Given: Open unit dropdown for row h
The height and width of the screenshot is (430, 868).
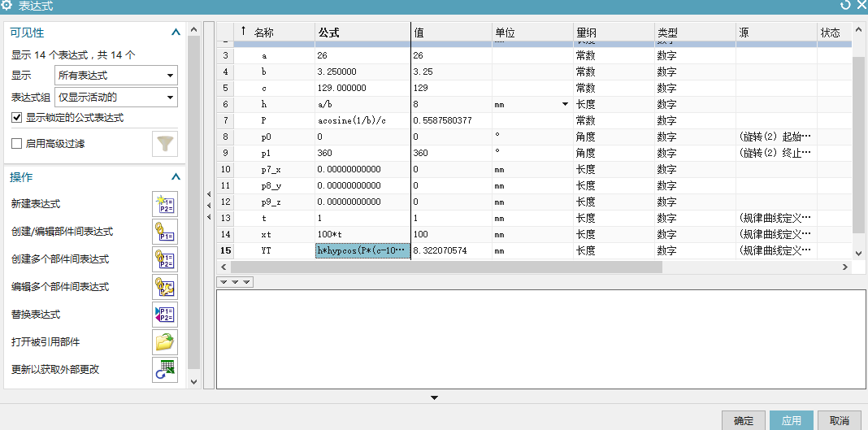Looking at the screenshot, I should 565,105.
